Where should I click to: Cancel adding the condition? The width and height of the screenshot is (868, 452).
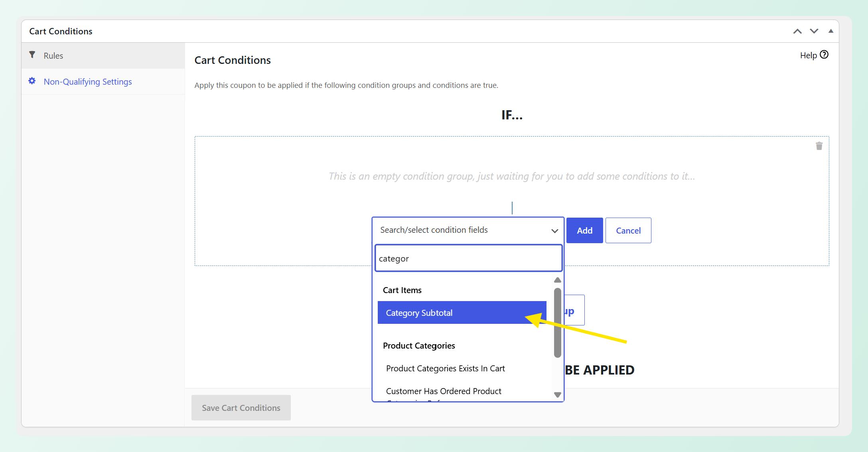point(628,230)
